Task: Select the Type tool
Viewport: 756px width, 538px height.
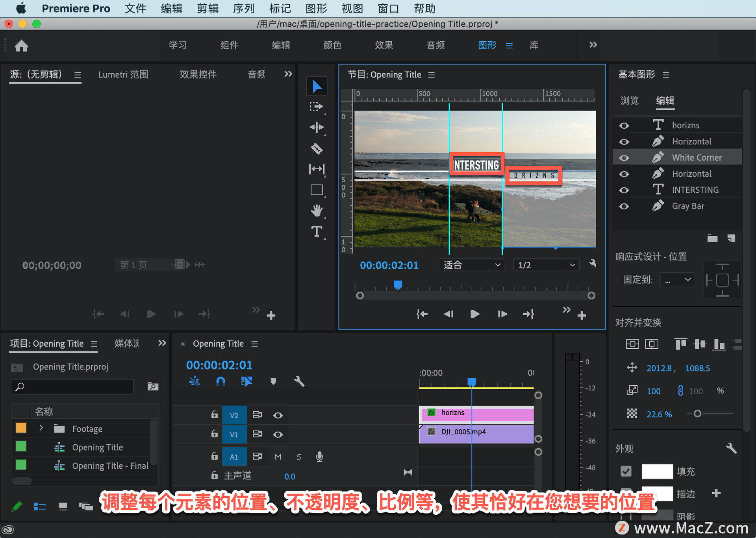Action: (x=317, y=231)
